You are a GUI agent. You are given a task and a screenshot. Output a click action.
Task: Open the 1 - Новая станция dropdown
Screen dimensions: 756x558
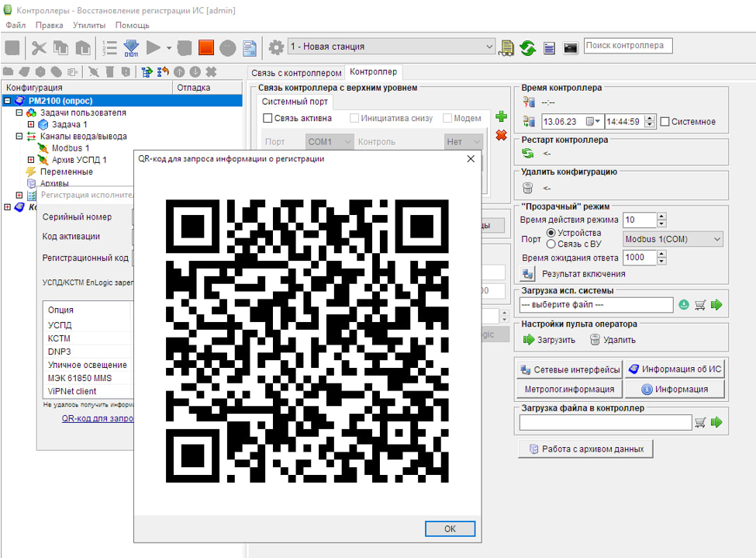tap(391, 47)
